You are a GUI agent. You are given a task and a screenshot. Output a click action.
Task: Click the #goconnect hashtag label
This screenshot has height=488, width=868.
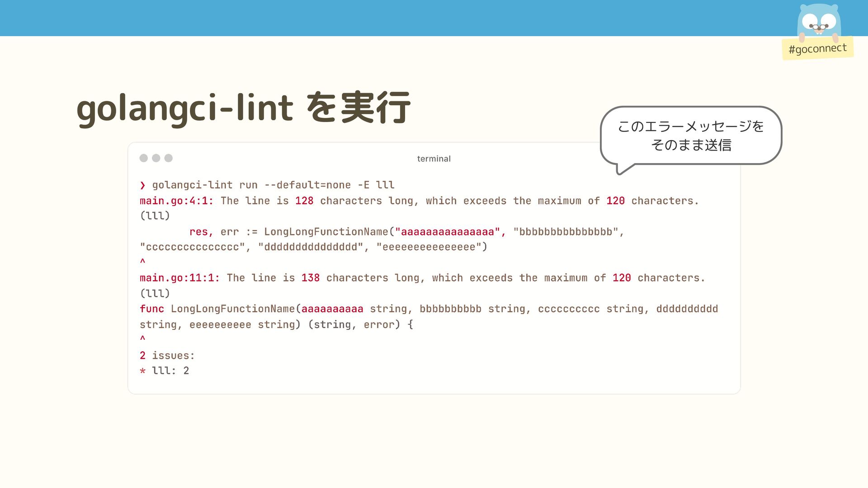click(x=817, y=48)
